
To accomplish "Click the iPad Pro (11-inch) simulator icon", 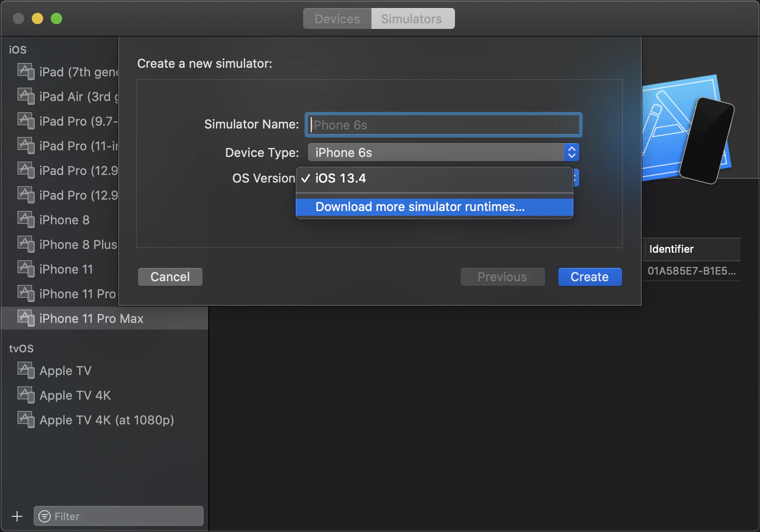I will (x=26, y=146).
